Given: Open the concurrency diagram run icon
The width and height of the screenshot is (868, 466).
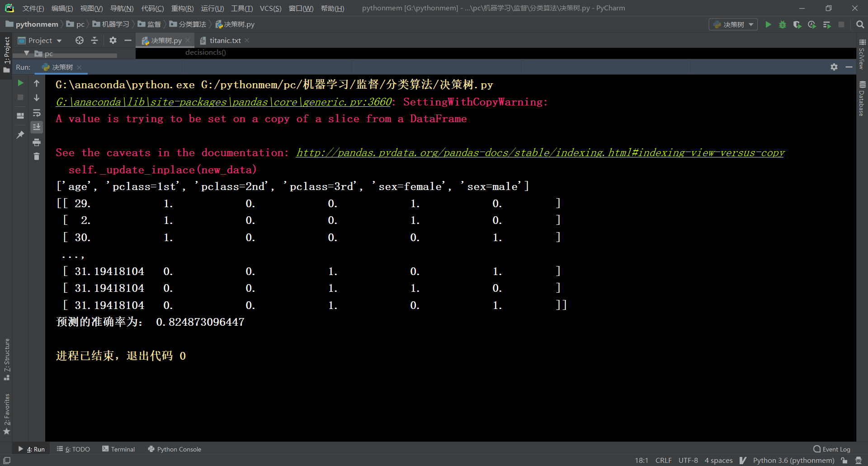Looking at the screenshot, I should pos(827,24).
